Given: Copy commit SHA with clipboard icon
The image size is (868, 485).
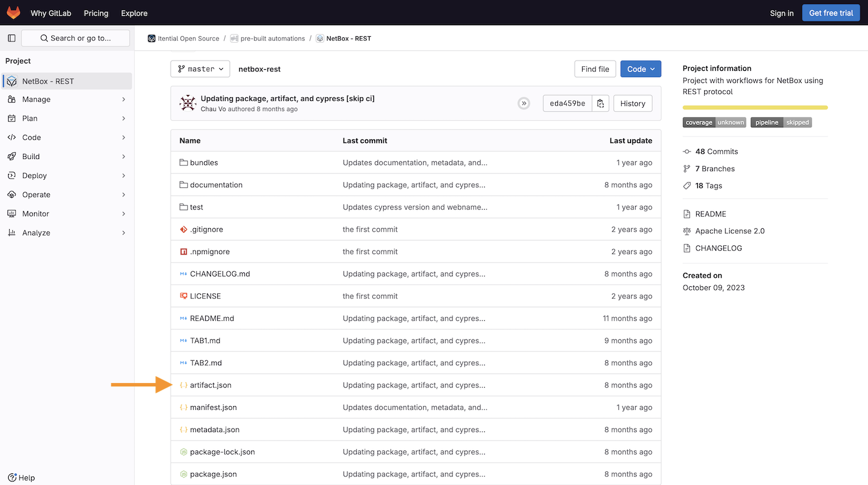Looking at the screenshot, I should pos(601,104).
